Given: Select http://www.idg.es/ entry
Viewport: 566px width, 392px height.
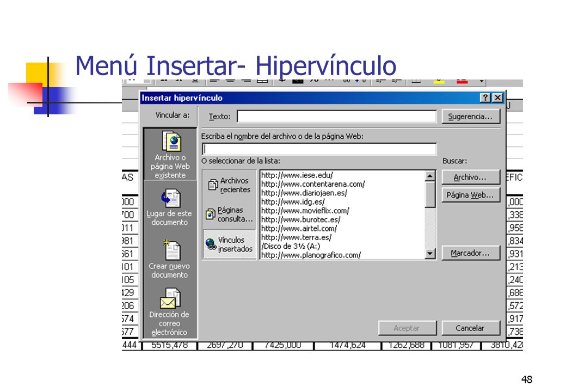Looking at the screenshot, I should 293,202.
